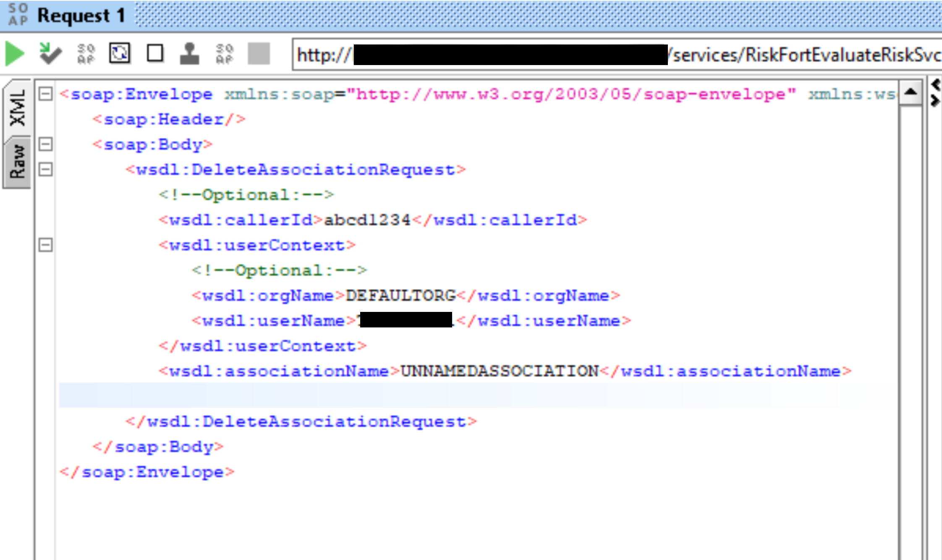Submit the request with green play button
The width and height of the screenshot is (942, 560).
[x=15, y=54]
